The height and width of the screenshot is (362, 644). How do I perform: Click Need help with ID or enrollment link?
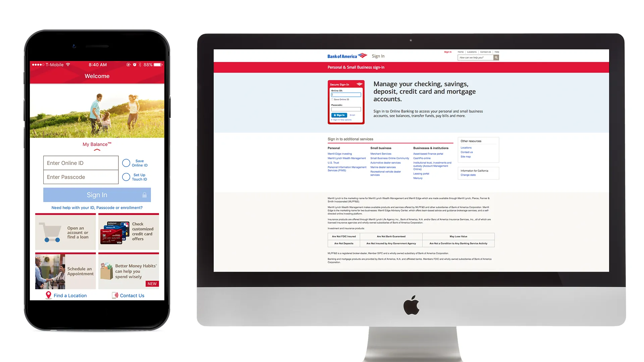(96, 207)
